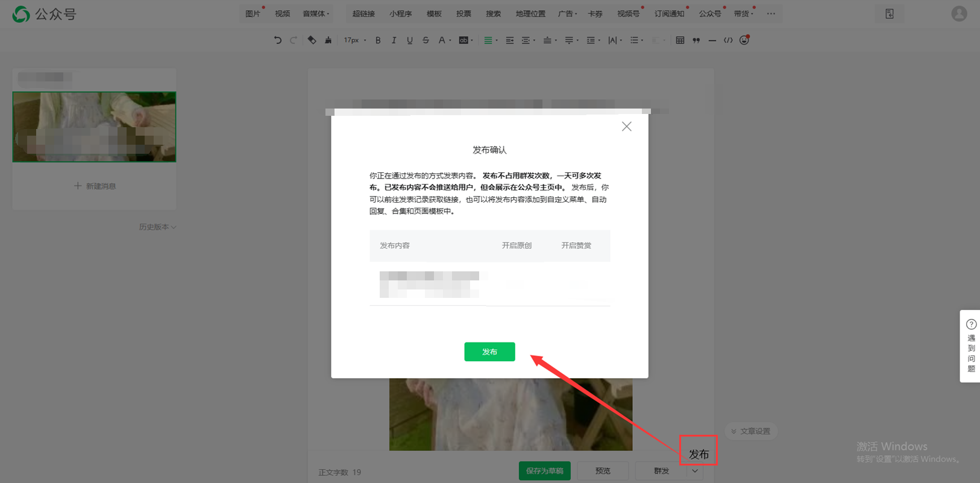Click the 发布确认 dialog title
Screen dimensions: 980x483
coord(489,150)
